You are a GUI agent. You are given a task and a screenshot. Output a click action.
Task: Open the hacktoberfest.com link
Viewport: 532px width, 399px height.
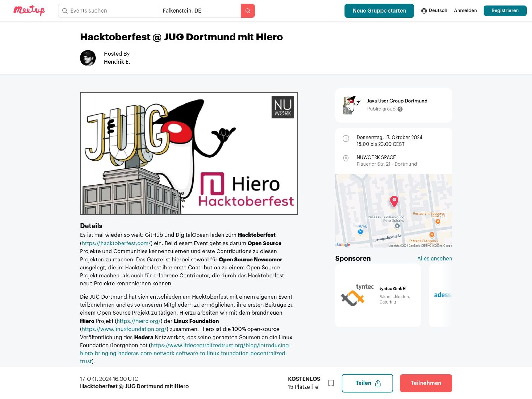[116, 243]
